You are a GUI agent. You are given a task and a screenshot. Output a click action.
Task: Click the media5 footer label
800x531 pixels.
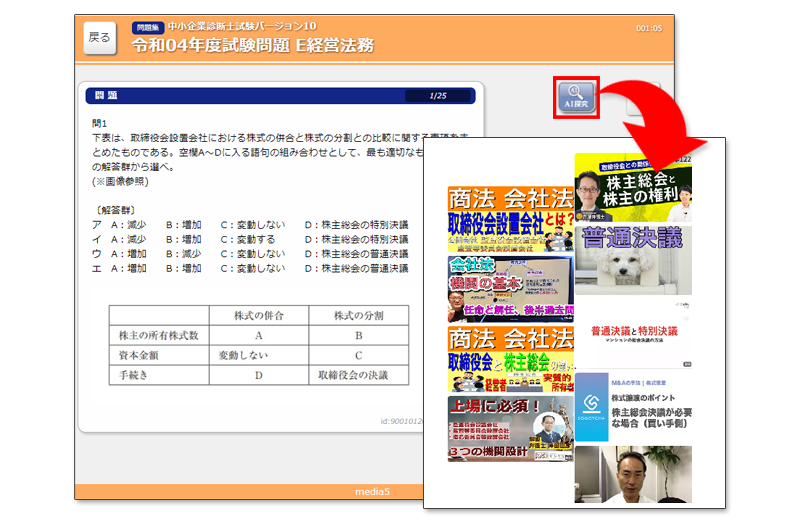coord(372,492)
